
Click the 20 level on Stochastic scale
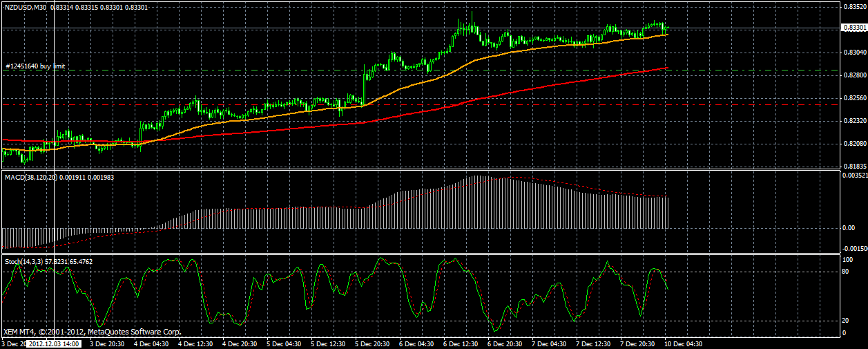coord(847,321)
